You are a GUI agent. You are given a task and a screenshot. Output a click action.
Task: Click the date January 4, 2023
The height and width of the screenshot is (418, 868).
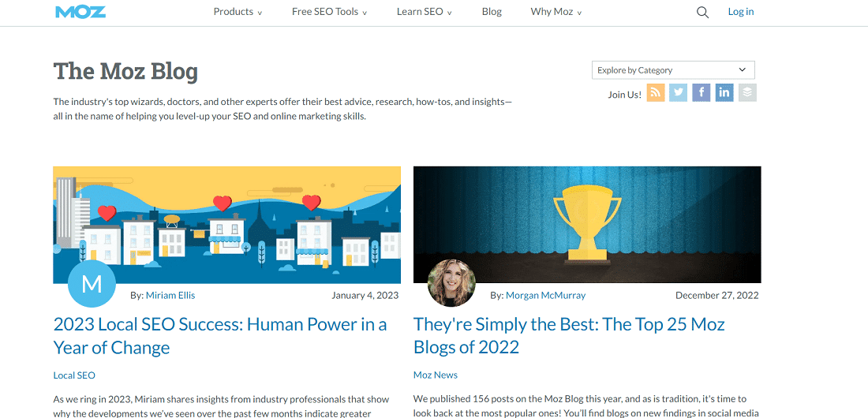point(365,295)
